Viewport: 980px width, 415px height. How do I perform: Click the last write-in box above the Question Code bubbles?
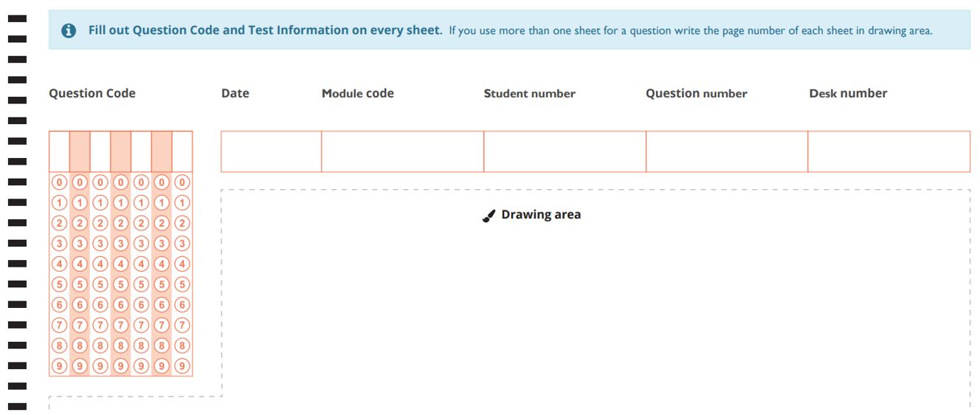[182, 151]
